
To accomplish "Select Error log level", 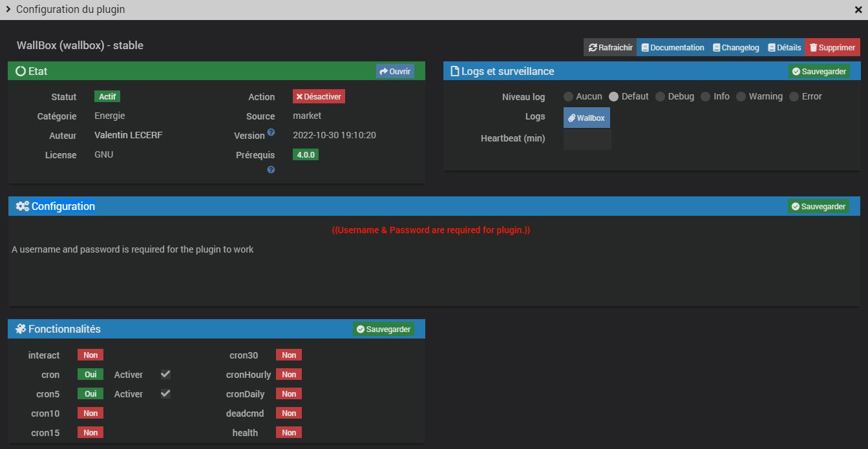I will click(794, 96).
